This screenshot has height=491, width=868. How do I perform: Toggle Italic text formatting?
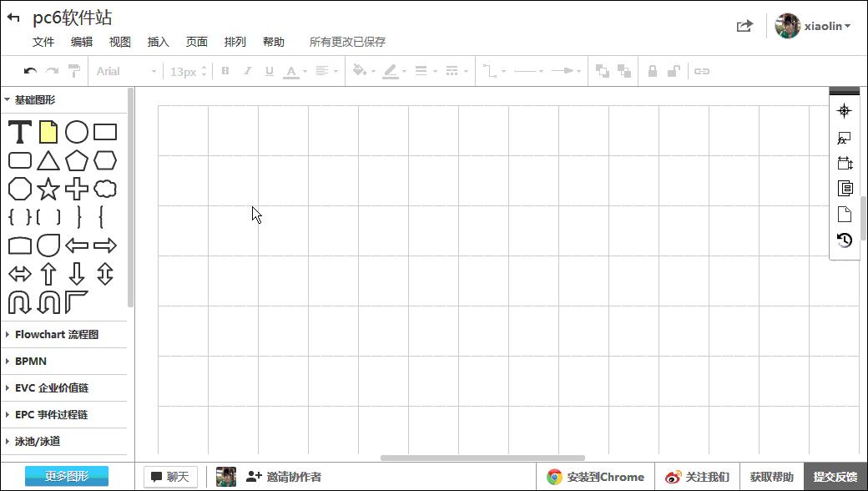[247, 71]
